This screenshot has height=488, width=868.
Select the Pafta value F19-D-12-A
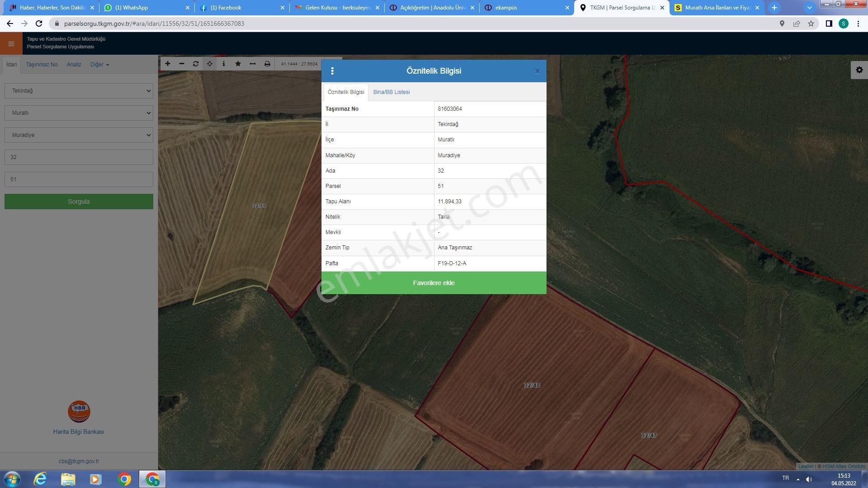[x=452, y=263]
